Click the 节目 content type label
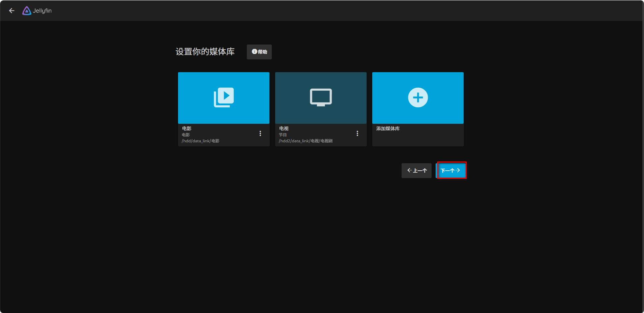 tap(283, 135)
